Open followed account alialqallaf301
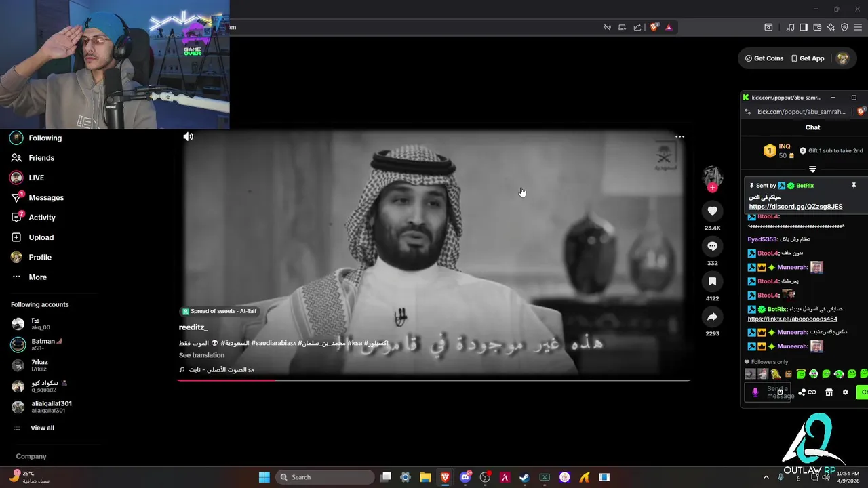Image resolution: width=868 pixels, height=488 pixels. [42, 407]
